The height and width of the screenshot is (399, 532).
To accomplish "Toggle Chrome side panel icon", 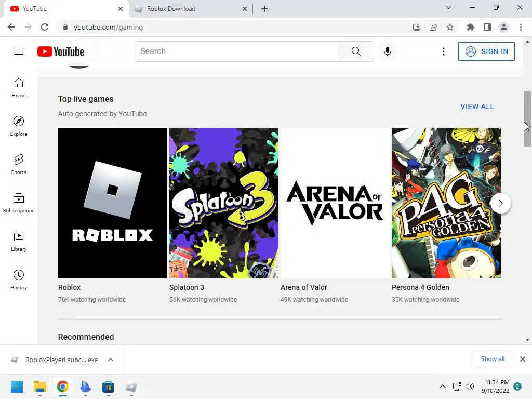I will (x=487, y=27).
